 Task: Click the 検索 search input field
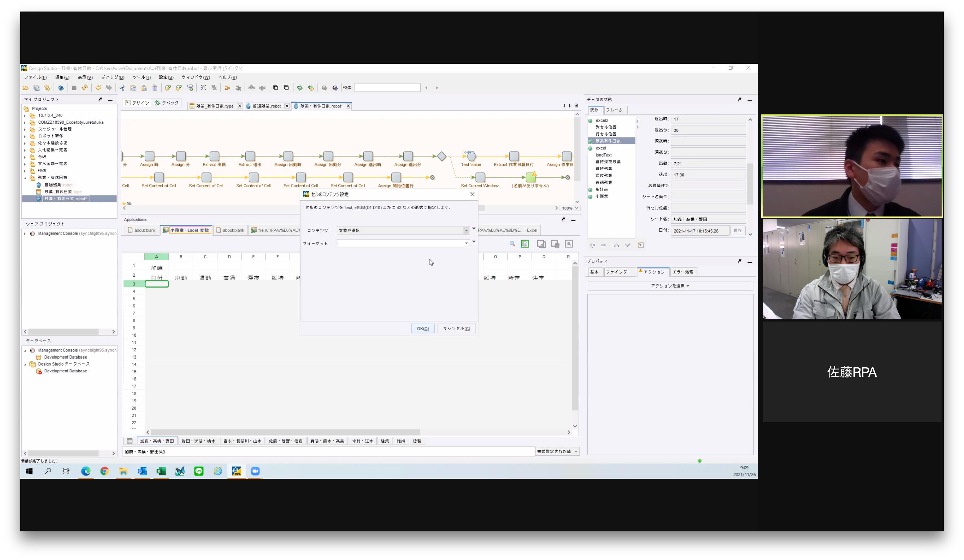(387, 88)
